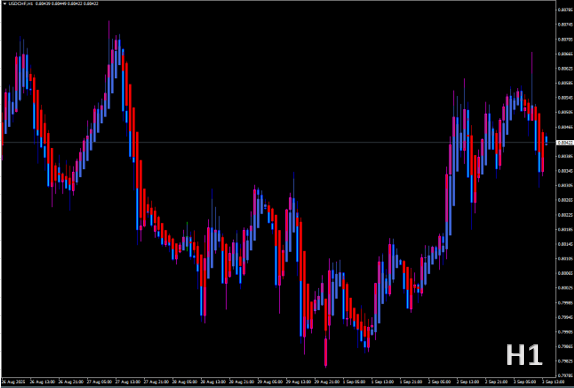Click the 27 Aug 13:00 time label
This screenshot has width=574, height=388.
[x=129, y=381]
